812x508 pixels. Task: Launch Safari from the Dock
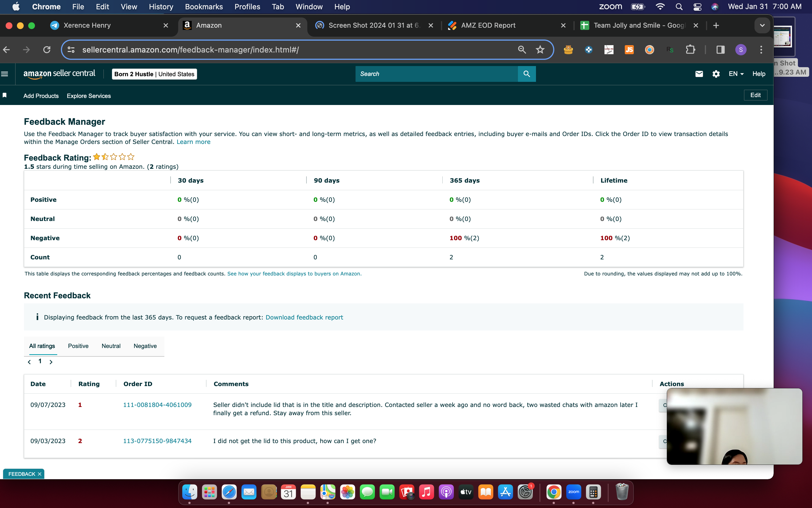[229, 492]
